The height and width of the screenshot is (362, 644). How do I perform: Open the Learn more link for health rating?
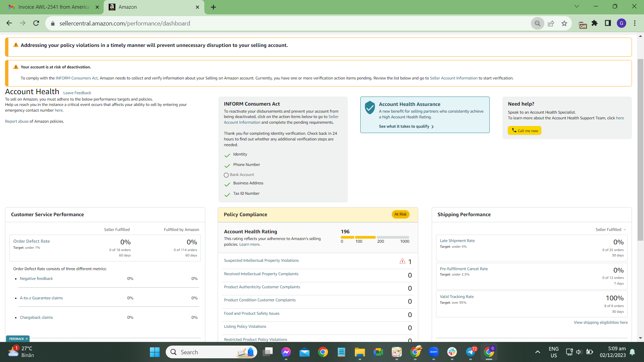pos(249,244)
